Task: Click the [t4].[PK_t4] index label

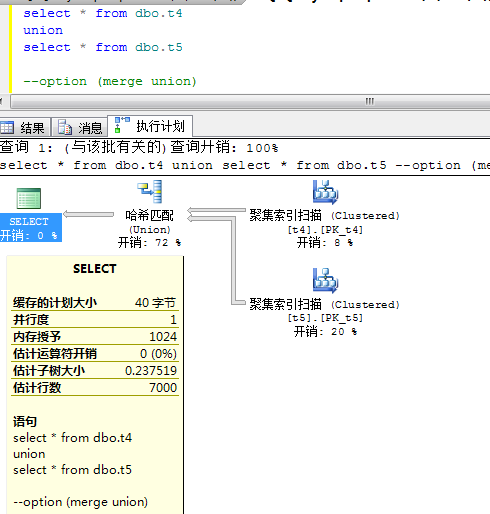Action: click(x=325, y=230)
